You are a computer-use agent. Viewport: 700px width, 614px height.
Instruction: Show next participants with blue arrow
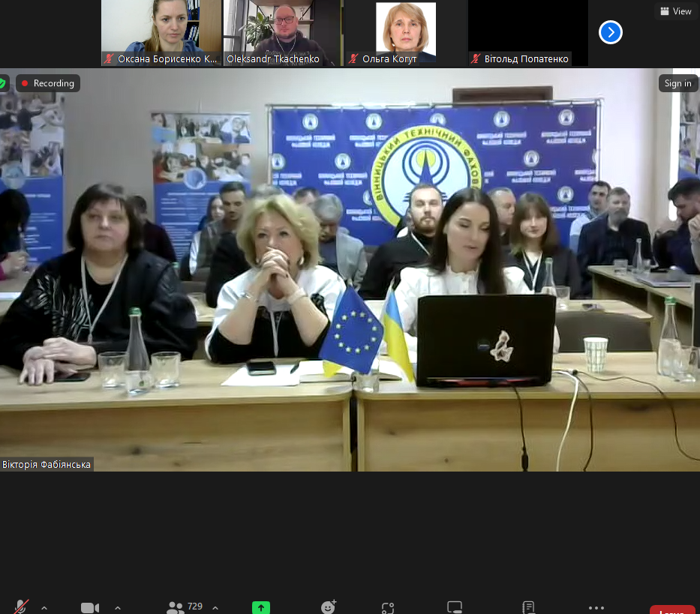[x=611, y=32]
